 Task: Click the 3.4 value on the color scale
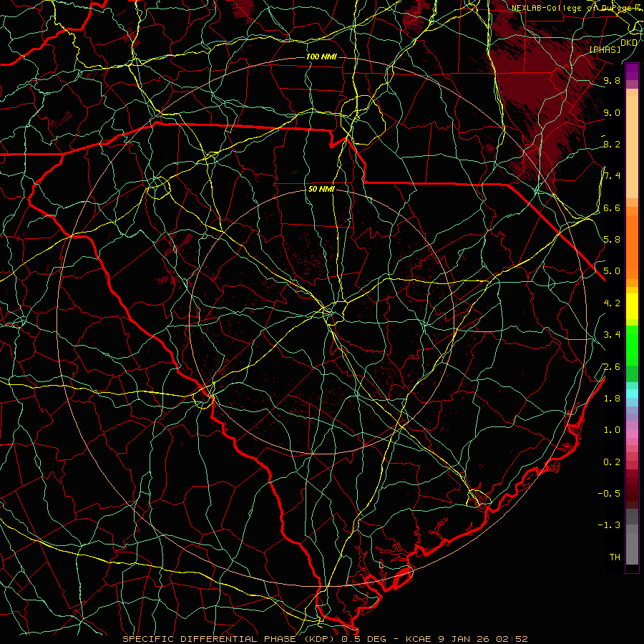(x=612, y=334)
